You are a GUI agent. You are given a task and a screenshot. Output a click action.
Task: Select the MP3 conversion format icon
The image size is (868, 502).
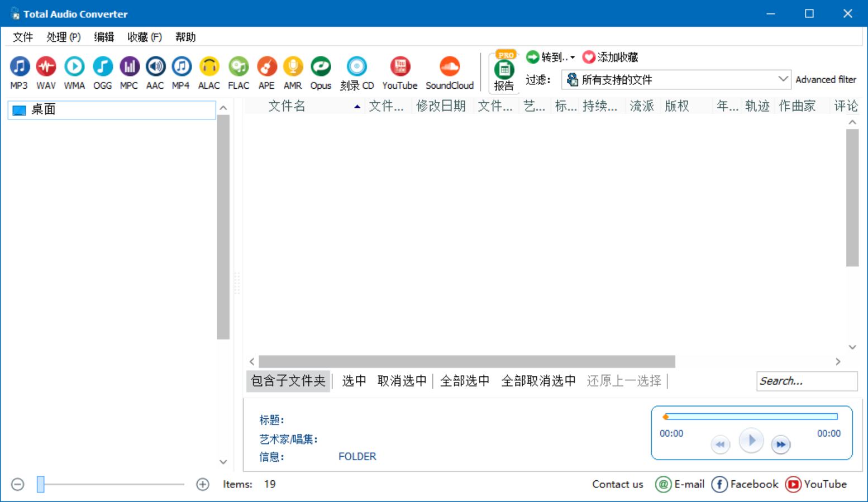click(19, 72)
